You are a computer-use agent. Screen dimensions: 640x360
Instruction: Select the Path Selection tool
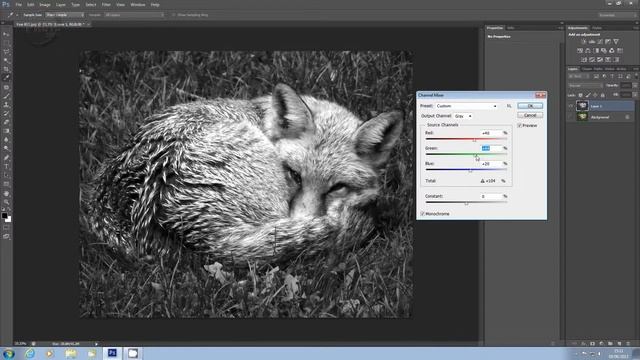(6, 175)
